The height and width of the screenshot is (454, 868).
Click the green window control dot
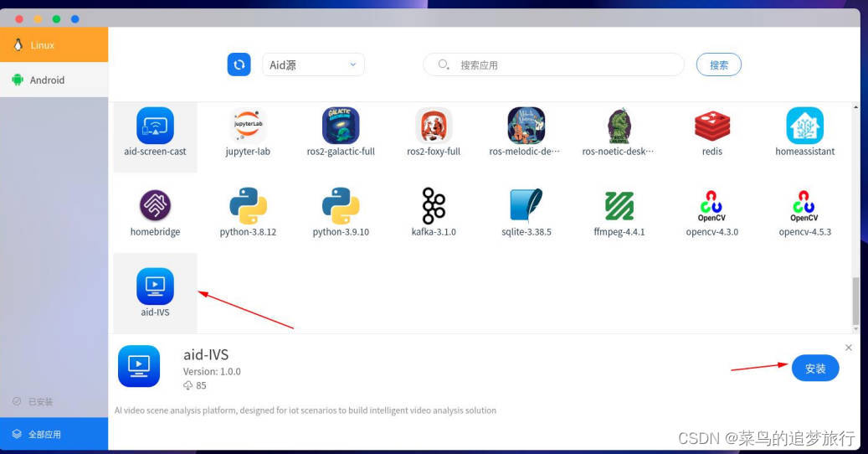[x=56, y=18]
